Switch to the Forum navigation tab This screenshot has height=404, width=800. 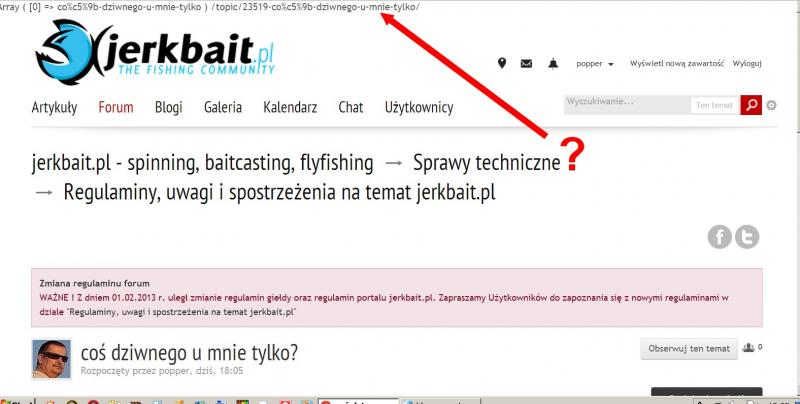[x=116, y=107]
